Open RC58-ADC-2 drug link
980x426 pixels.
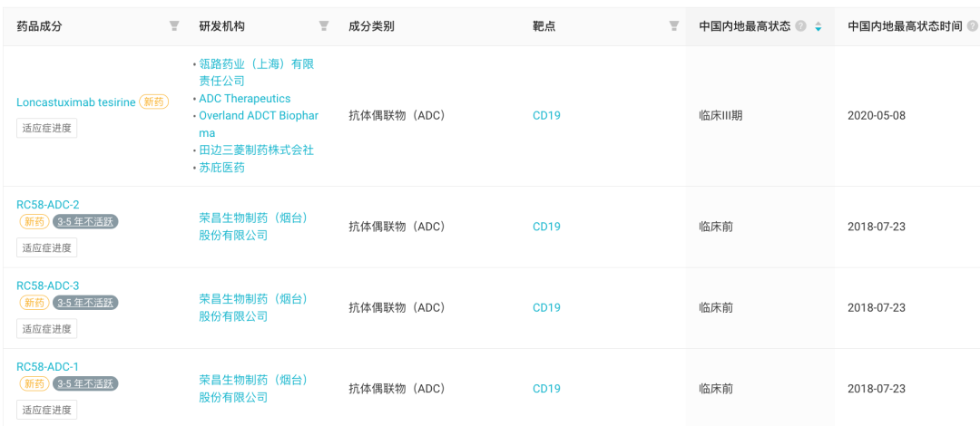tap(47, 205)
